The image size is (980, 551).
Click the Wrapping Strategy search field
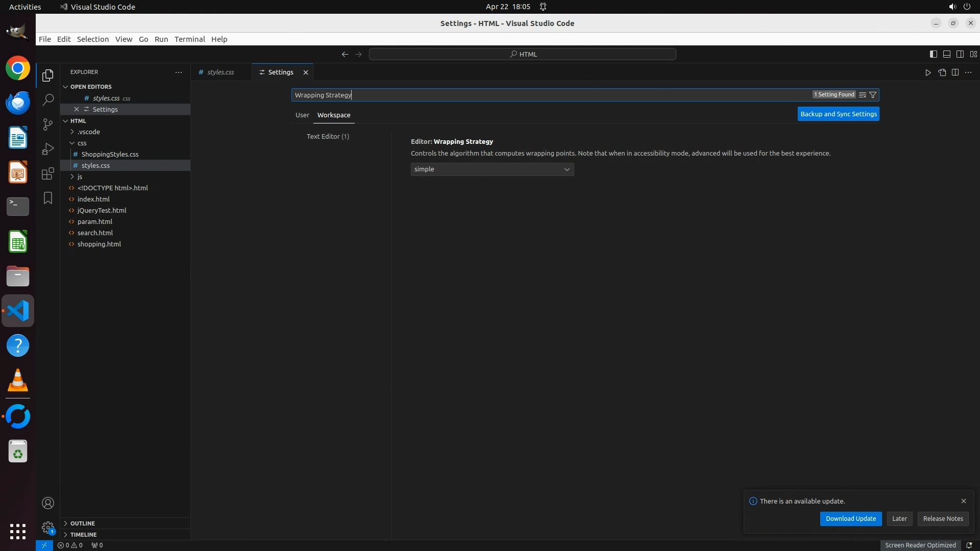(551, 95)
